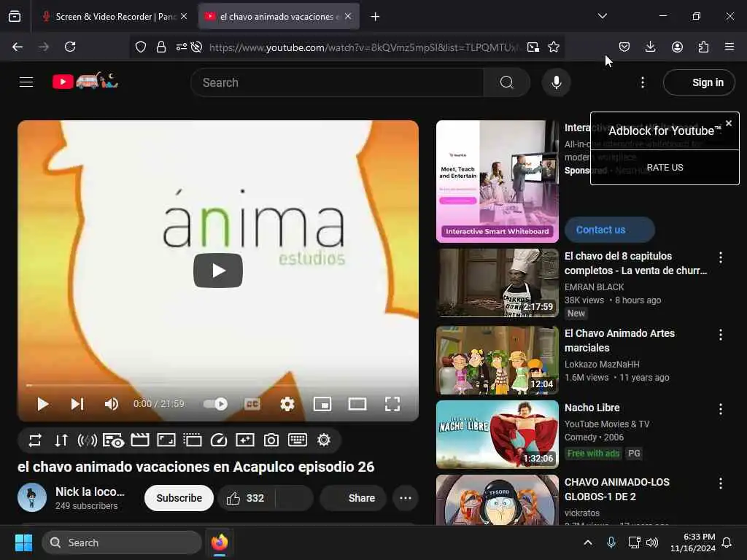This screenshot has height=560, width=747.
Task: Click the playback speed gauge icon
Action: pyautogui.click(x=219, y=440)
